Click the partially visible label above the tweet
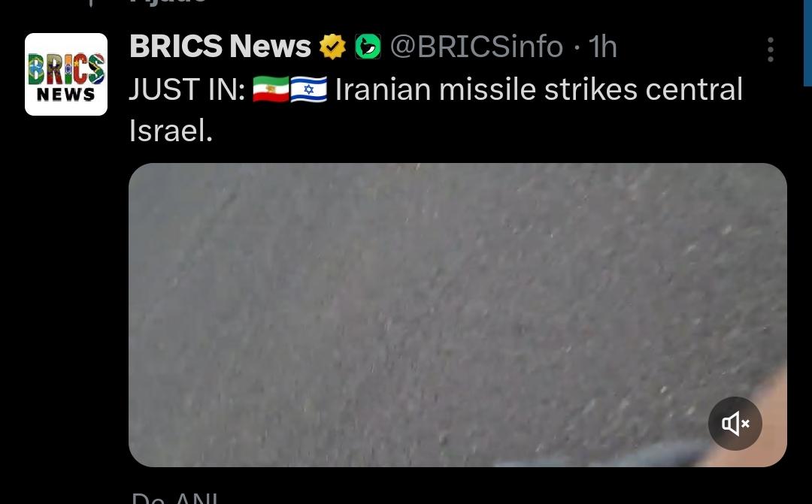 click(168, 2)
